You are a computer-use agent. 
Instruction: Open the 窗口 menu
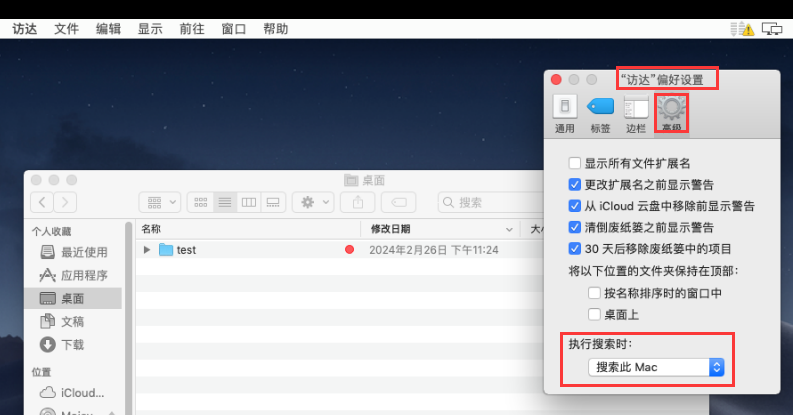[234, 29]
